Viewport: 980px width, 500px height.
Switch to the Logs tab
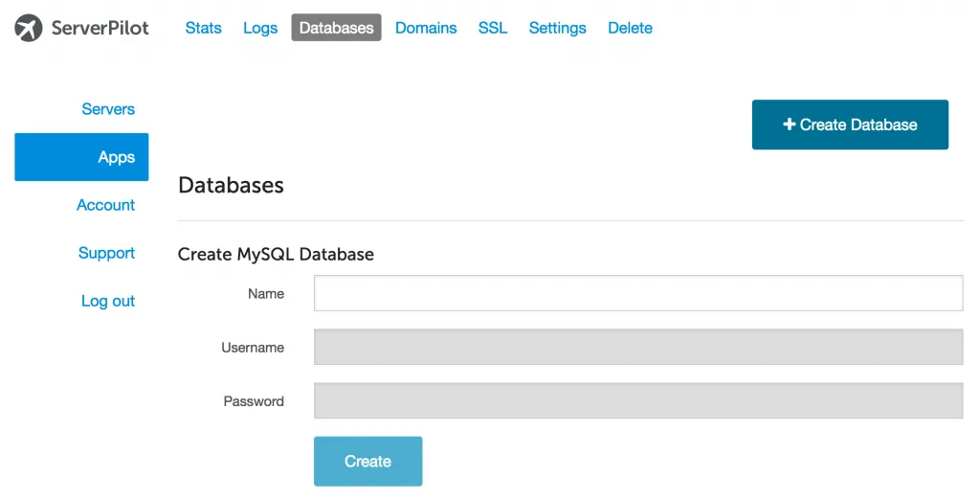click(260, 28)
